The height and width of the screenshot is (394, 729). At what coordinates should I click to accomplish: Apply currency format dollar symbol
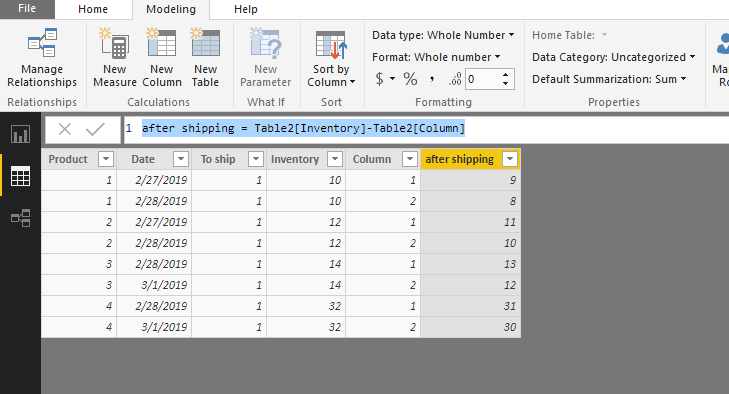tap(379, 79)
